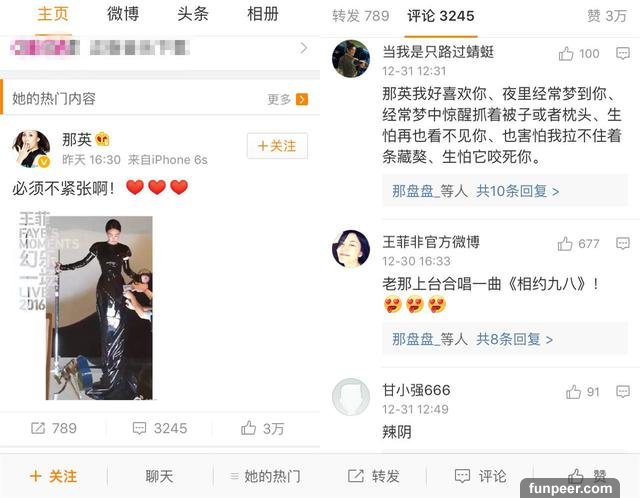Expand the blurred banner row chevron

pyautogui.click(x=304, y=48)
